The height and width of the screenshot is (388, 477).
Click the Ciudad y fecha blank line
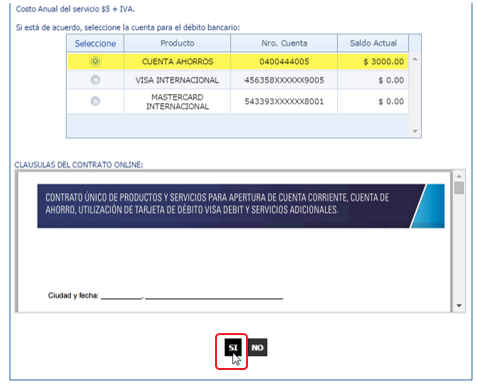click(x=192, y=297)
